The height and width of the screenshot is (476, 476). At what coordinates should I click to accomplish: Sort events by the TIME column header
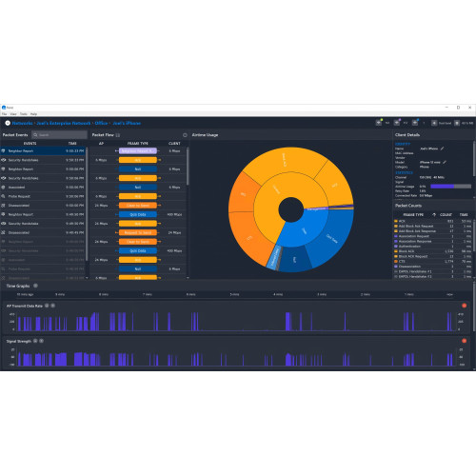coord(72,143)
